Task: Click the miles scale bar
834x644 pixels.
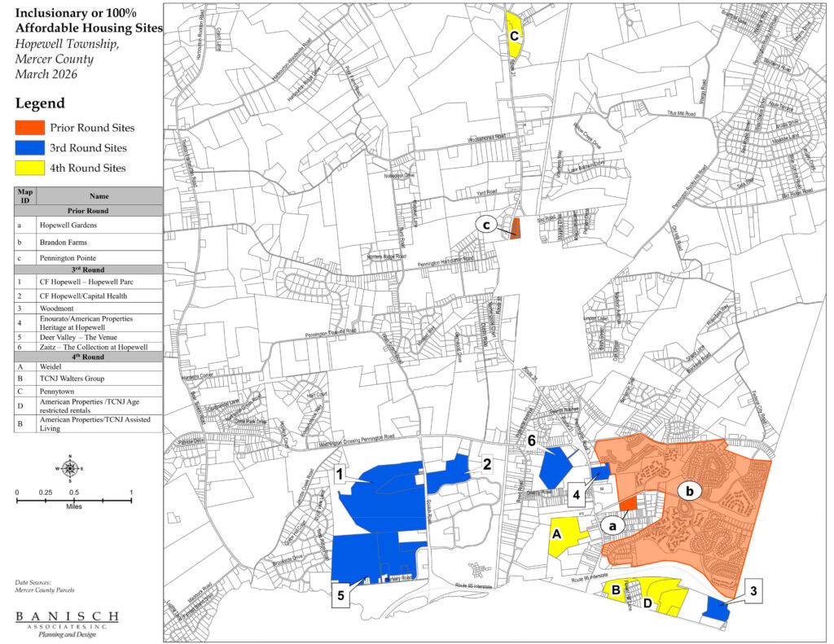Action: click(x=73, y=497)
